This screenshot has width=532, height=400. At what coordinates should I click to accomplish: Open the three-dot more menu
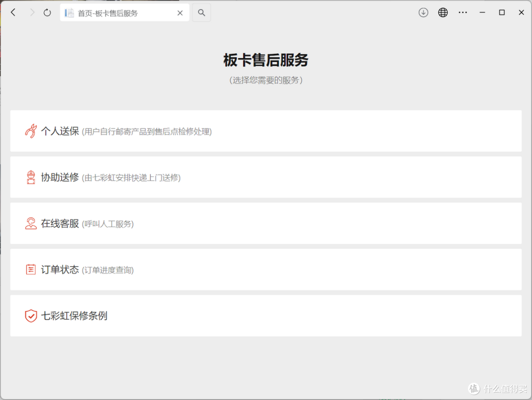463,12
